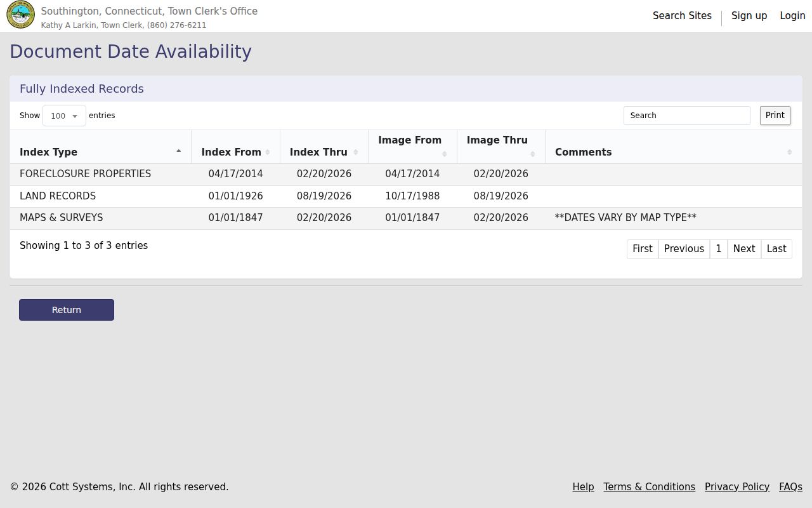The image size is (812, 508).
Task: Select the FORECLOSURE PROPERTIES row label
Action: tap(85, 174)
